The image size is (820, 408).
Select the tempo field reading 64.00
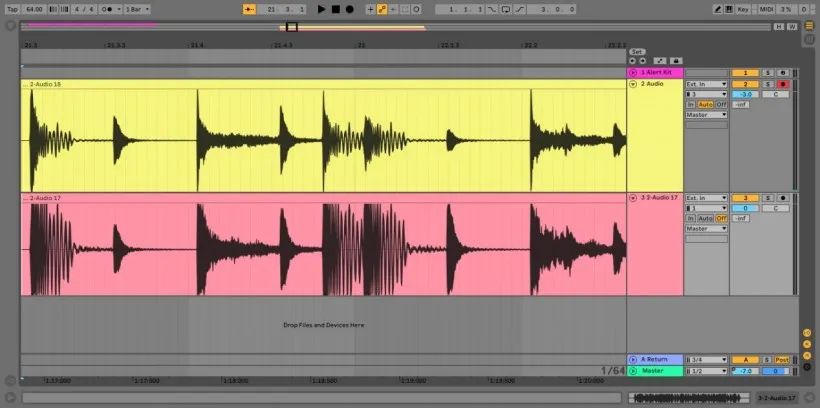coord(34,9)
